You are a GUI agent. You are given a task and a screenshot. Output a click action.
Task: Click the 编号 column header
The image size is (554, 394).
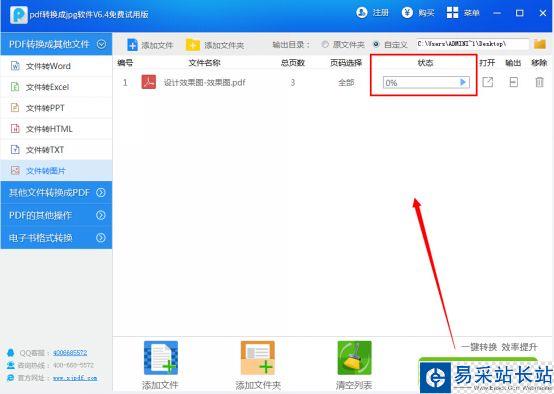tap(125, 63)
